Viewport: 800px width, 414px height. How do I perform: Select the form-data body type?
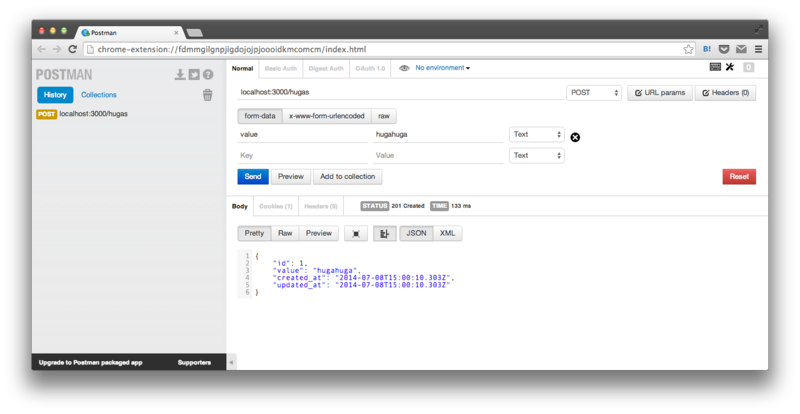[x=260, y=116]
